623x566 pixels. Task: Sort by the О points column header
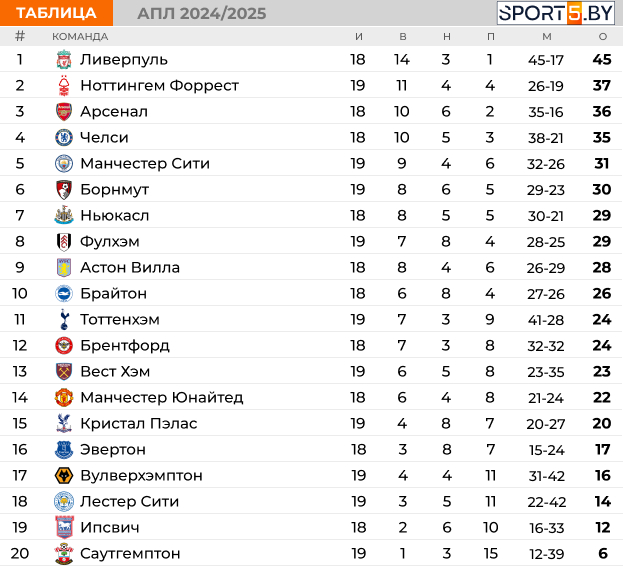[603, 37]
